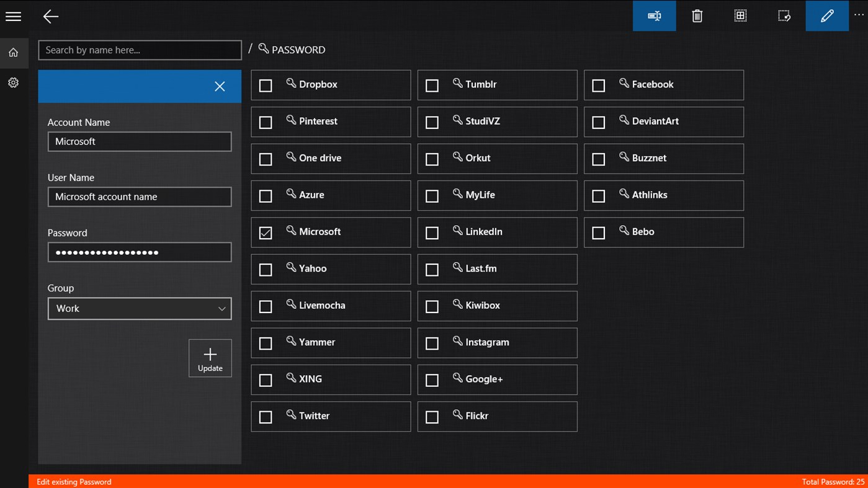
Task: Click the key icon next to PASSWORD breadcrumb
Action: click(263, 49)
